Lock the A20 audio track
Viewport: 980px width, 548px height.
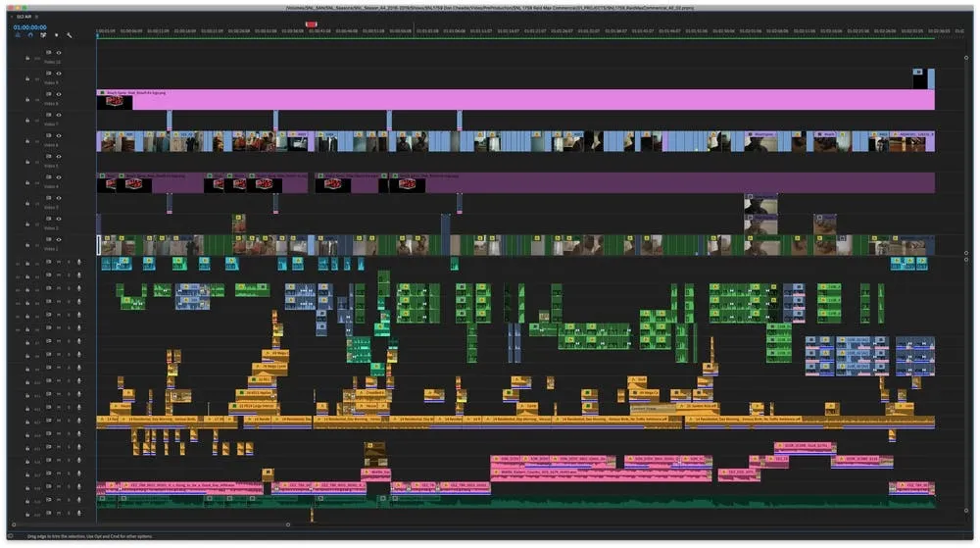click(27, 514)
